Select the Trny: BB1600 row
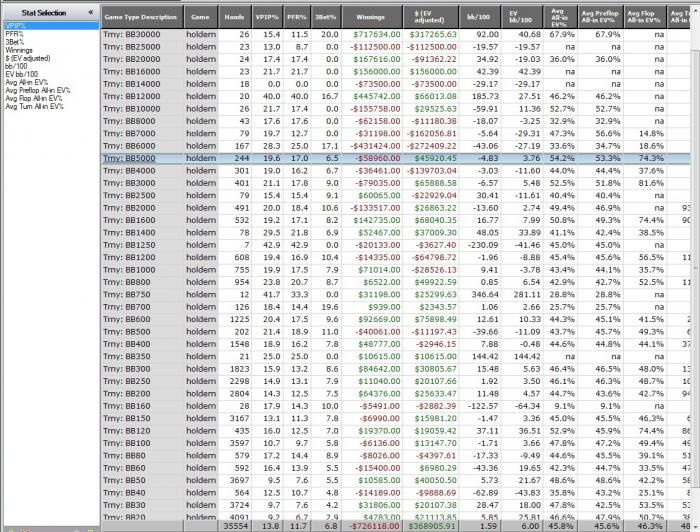The image size is (700, 532). 396,220
